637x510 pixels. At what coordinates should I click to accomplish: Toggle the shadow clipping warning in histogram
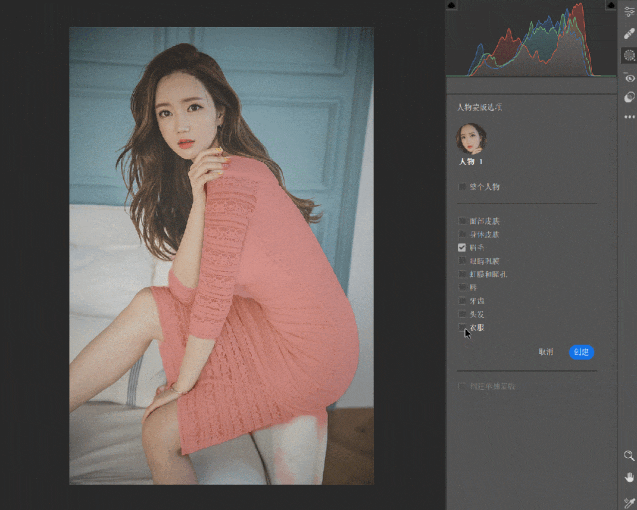pyautogui.click(x=451, y=6)
